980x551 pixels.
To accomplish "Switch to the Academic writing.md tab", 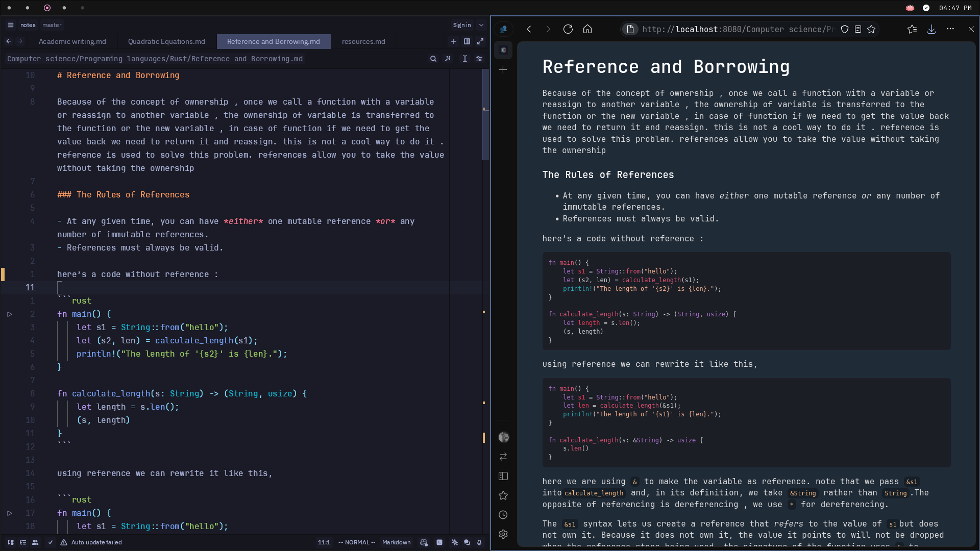I will click(72, 41).
